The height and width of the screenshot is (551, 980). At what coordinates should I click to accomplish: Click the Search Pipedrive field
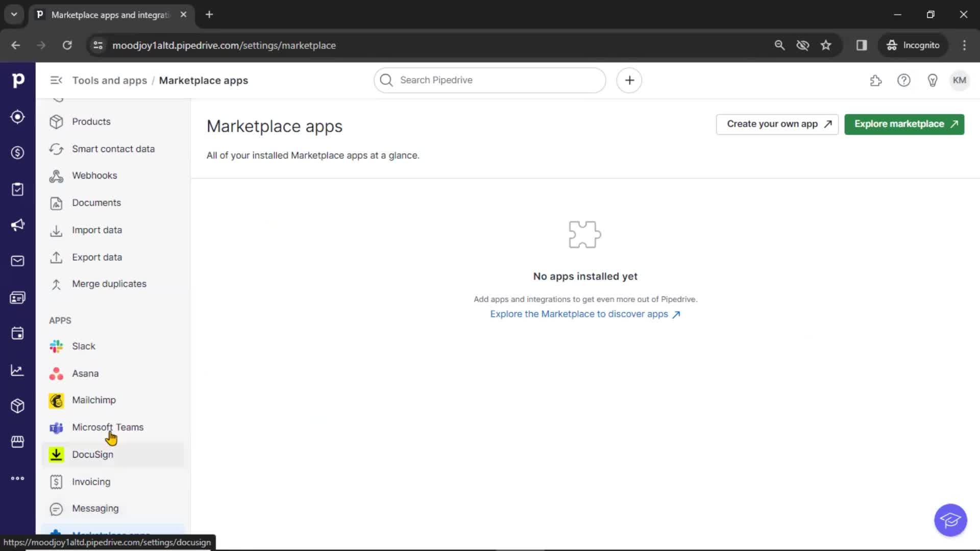coord(489,80)
